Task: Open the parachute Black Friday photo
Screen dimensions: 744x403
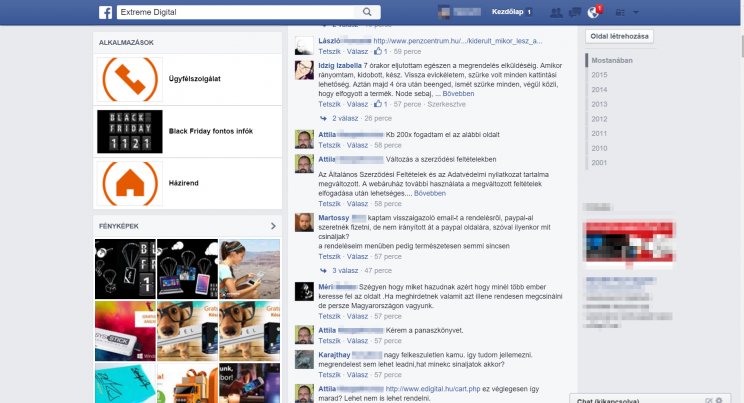Action: pyautogui.click(x=125, y=269)
